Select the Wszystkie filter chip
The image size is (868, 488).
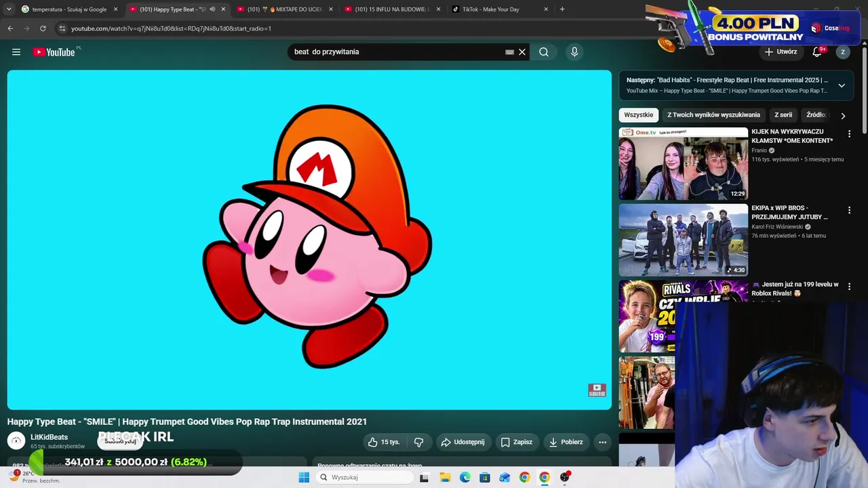tap(638, 115)
